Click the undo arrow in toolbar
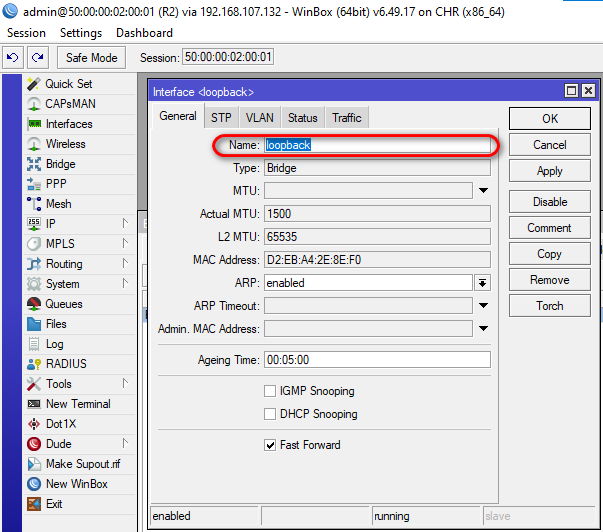The image size is (603, 532). pyautogui.click(x=14, y=58)
